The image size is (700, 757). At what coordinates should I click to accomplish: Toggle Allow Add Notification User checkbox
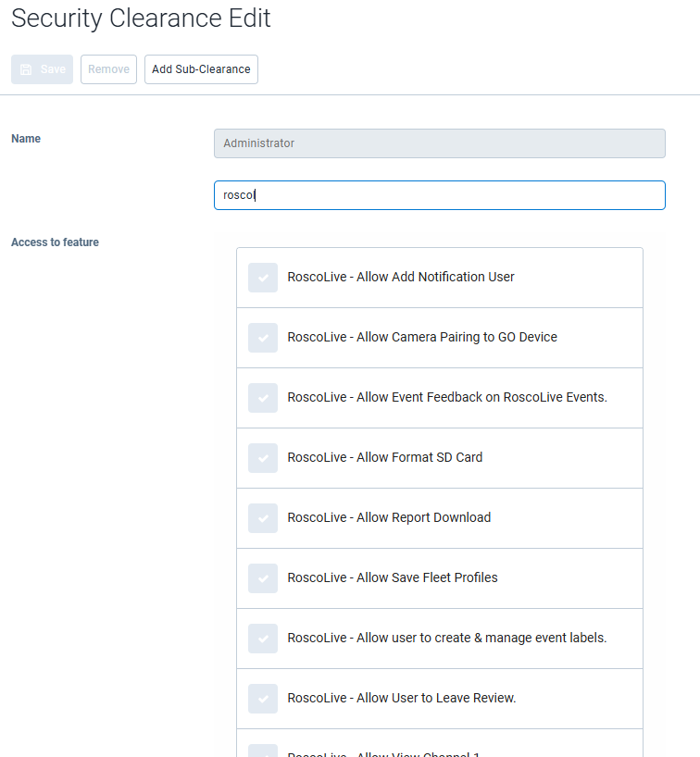[x=263, y=278]
